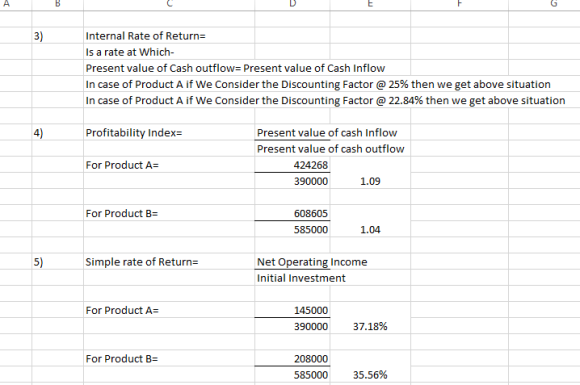Select column B header
Screen dimensions: 580x385
(57, 5)
